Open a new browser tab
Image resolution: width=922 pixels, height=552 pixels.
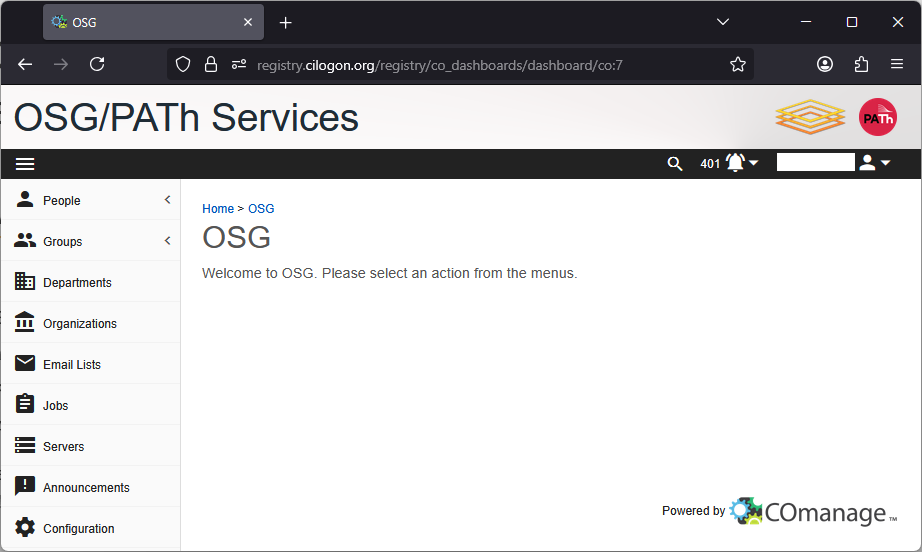tap(286, 22)
